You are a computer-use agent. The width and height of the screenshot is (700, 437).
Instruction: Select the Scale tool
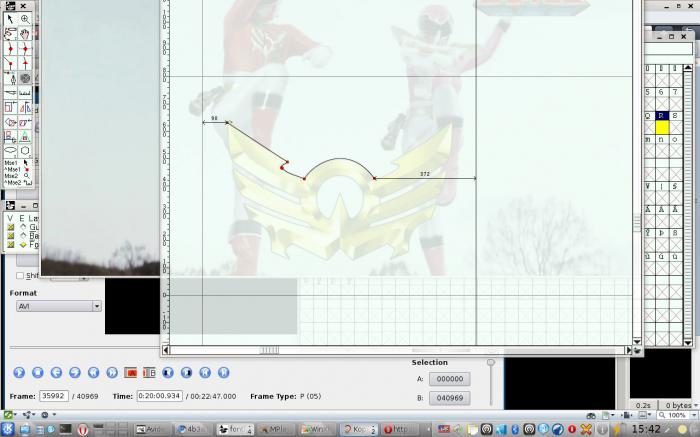(x=10, y=107)
